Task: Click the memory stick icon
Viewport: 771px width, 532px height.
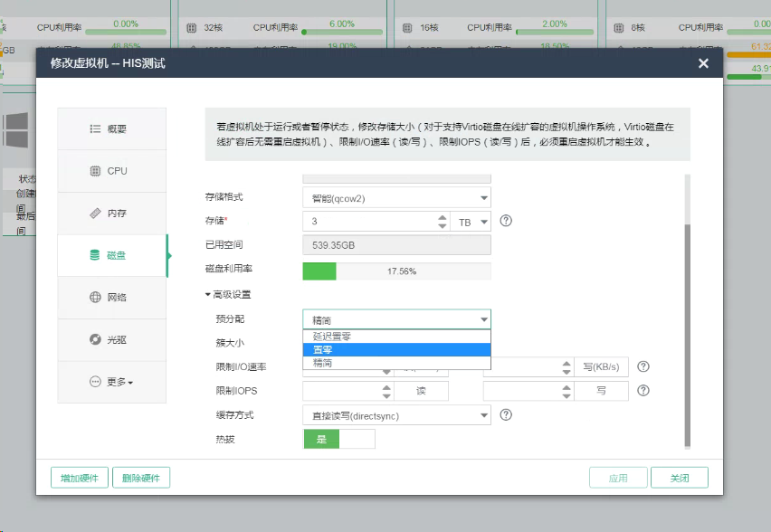Action: point(95,214)
